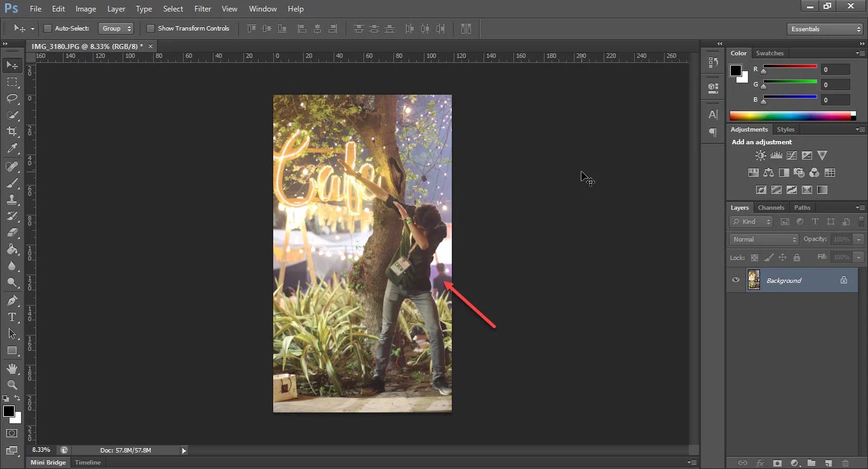
Task: Open the Essentials workspace switcher
Action: (x=824, y=29)
